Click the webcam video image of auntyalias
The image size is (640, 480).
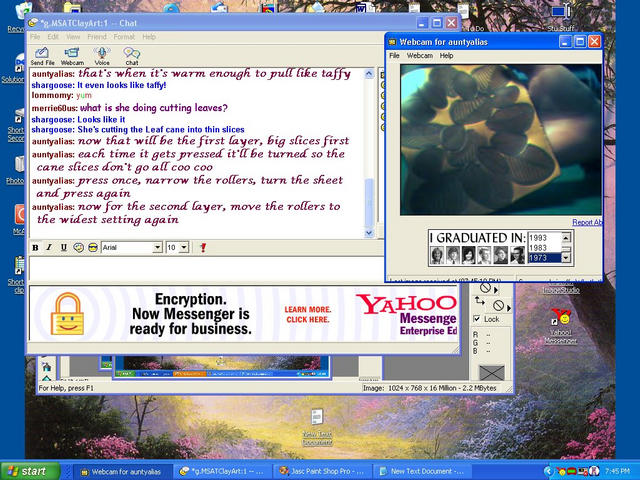501,140
